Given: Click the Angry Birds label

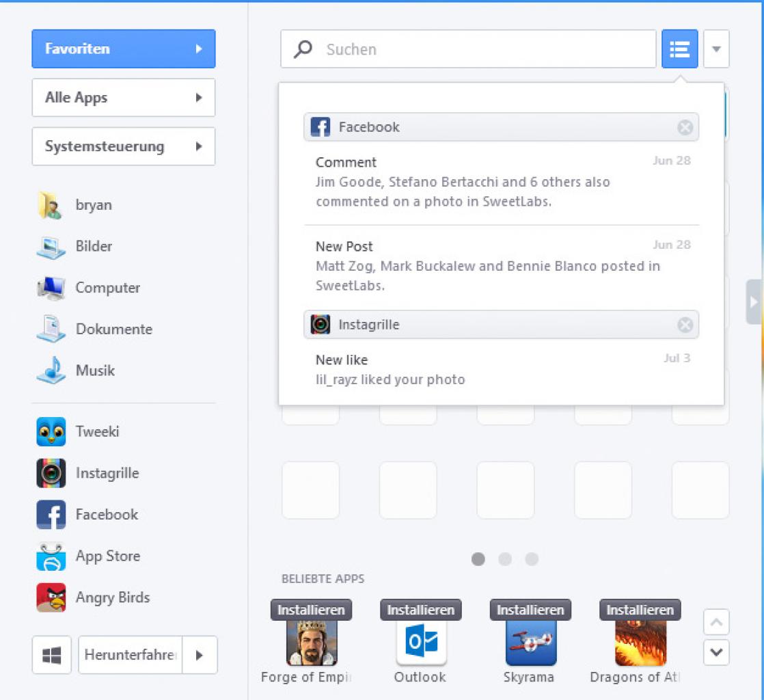Looking at the screenshot, I should 113,597.
